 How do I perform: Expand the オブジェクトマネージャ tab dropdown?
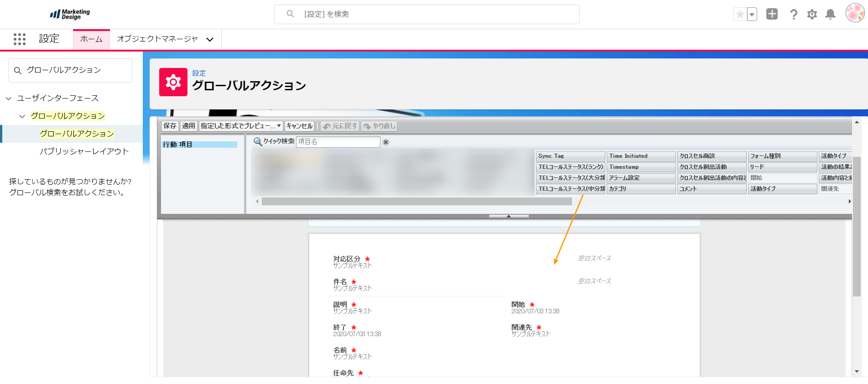coord(210,40)
